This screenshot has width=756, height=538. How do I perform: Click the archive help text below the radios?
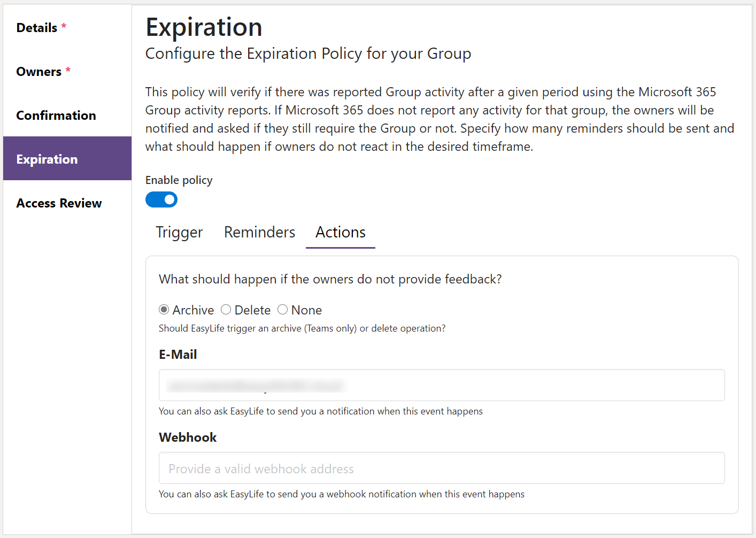coord(302,328)
